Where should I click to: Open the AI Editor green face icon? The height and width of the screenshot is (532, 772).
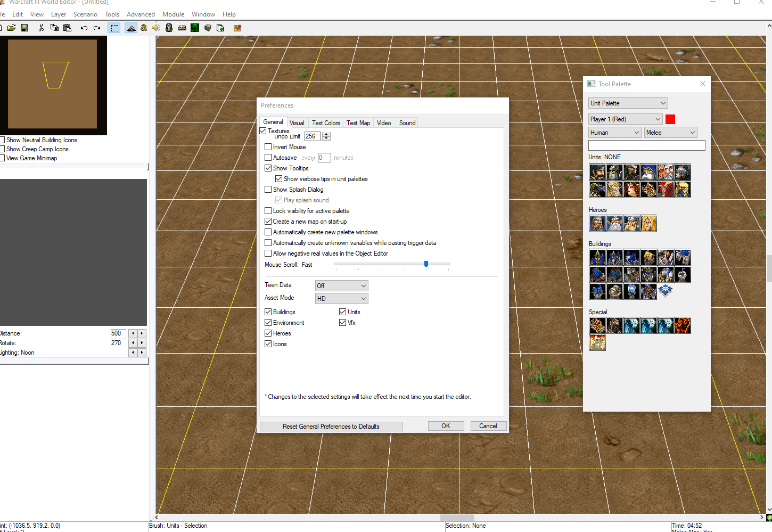(x=195, y=28)
